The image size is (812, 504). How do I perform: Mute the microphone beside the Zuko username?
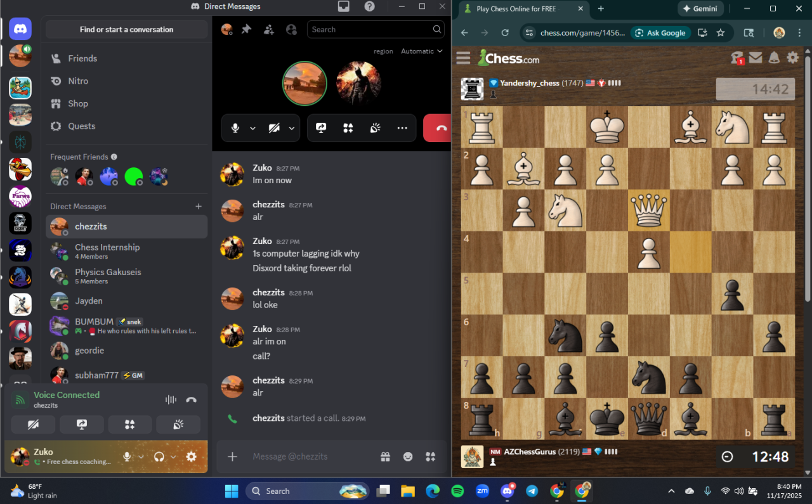click(128, 456)
